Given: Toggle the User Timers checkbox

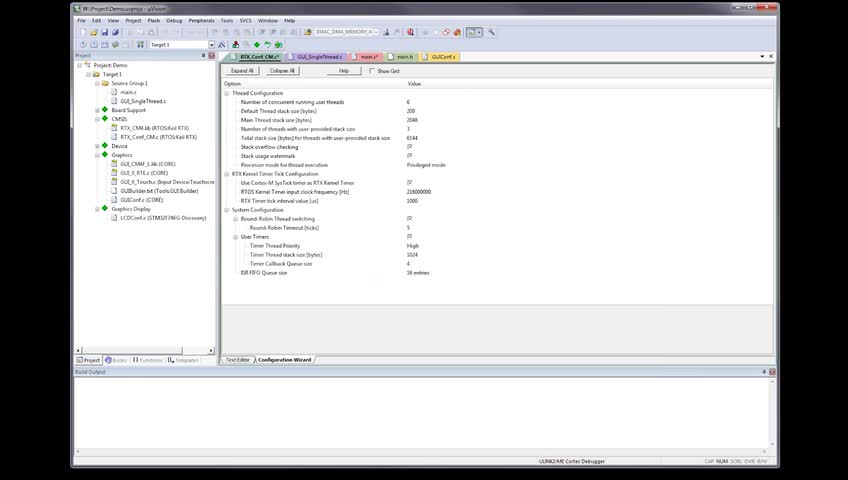Looking at the screenshot, I should pyautogui.click(x=409, y=237).
